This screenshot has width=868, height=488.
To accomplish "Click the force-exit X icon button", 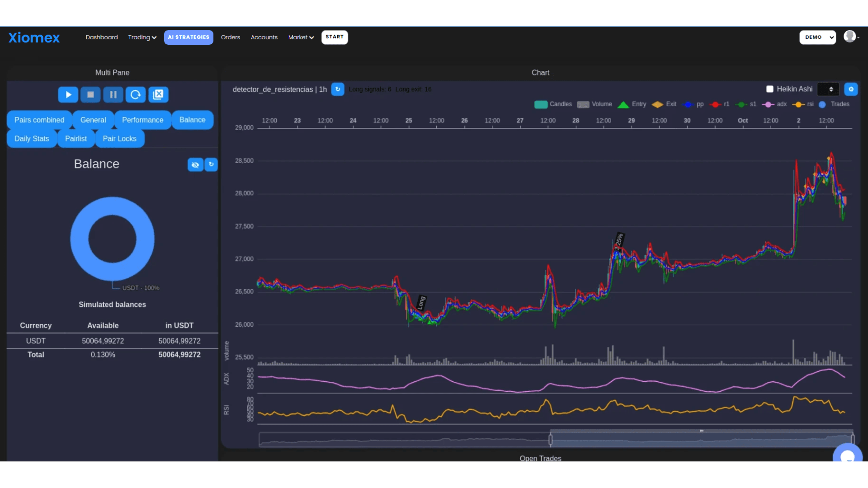I will (158, 94).
